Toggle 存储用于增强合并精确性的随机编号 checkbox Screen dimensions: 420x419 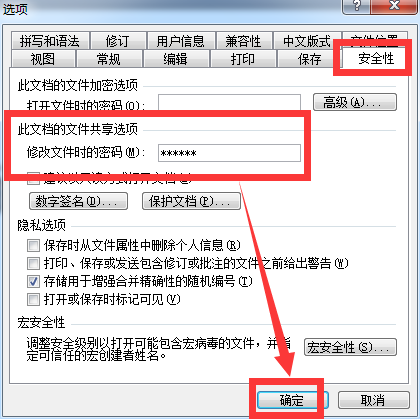coord(33,282)
